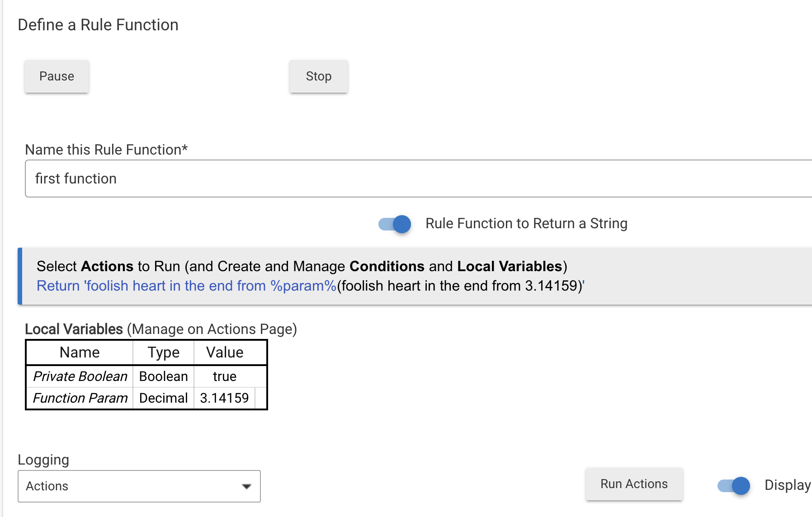Click the Pause button
The width and height of the screenshot is (812, 517).
tap(57, 76)
